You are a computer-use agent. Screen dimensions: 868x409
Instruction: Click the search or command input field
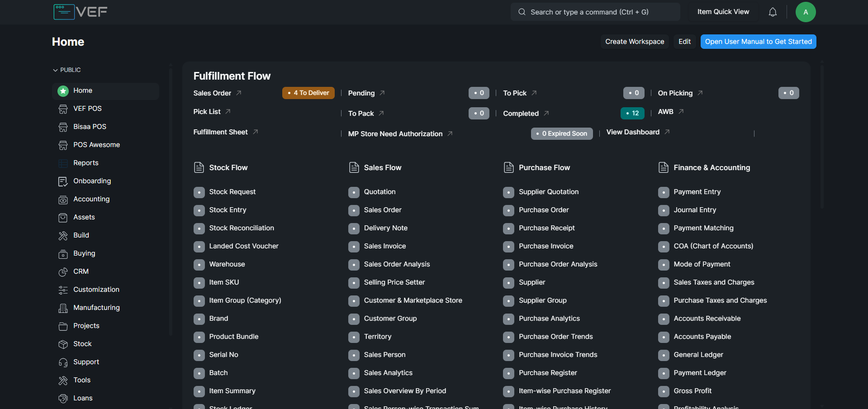pyautogui.click(x=595, y=12)
